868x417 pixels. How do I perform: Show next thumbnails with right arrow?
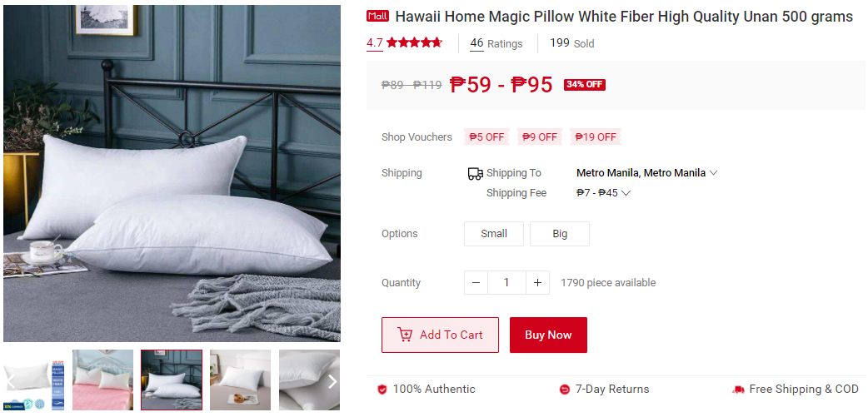tap(332, 381)
